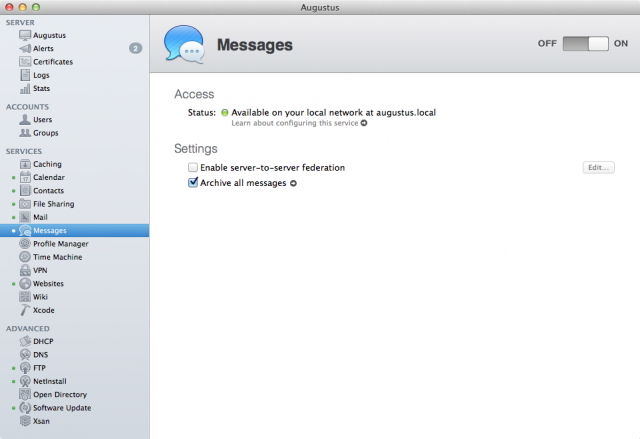640x439 pixels.
Task: Select Websites label in the sidebar
Action: (x=48, y=284)
